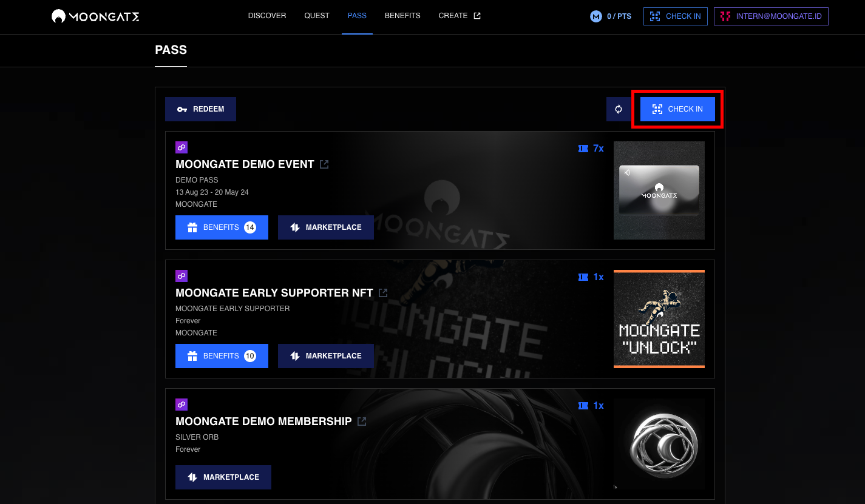Click marketplace arrows icon on Demo Event
Image resolution: width=865 pixels, height=504 pixels.
295,227
